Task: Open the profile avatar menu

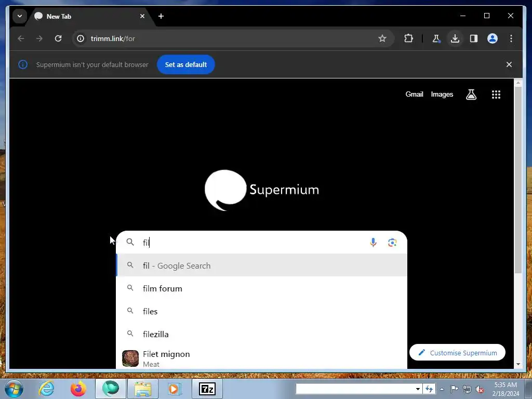Action: pyautogui.click(x=493, y=38)
